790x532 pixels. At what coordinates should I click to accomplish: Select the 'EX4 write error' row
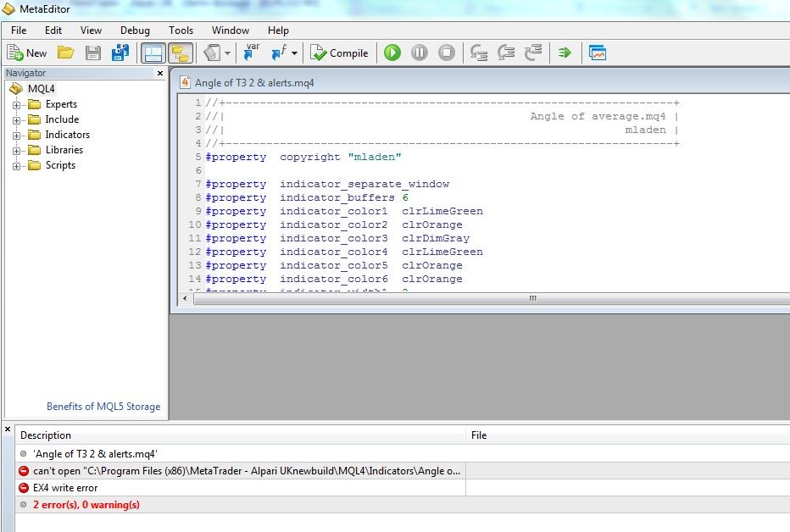tap(402, 488)
